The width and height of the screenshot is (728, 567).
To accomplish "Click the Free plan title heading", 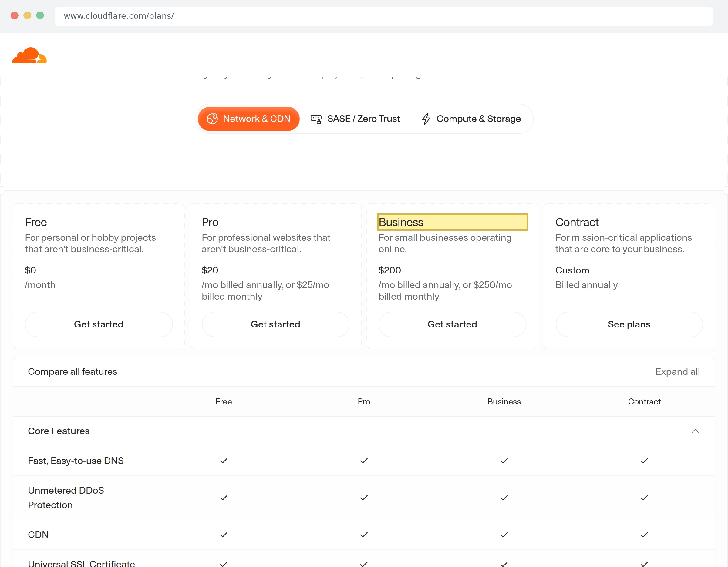I will coord(36,222).
